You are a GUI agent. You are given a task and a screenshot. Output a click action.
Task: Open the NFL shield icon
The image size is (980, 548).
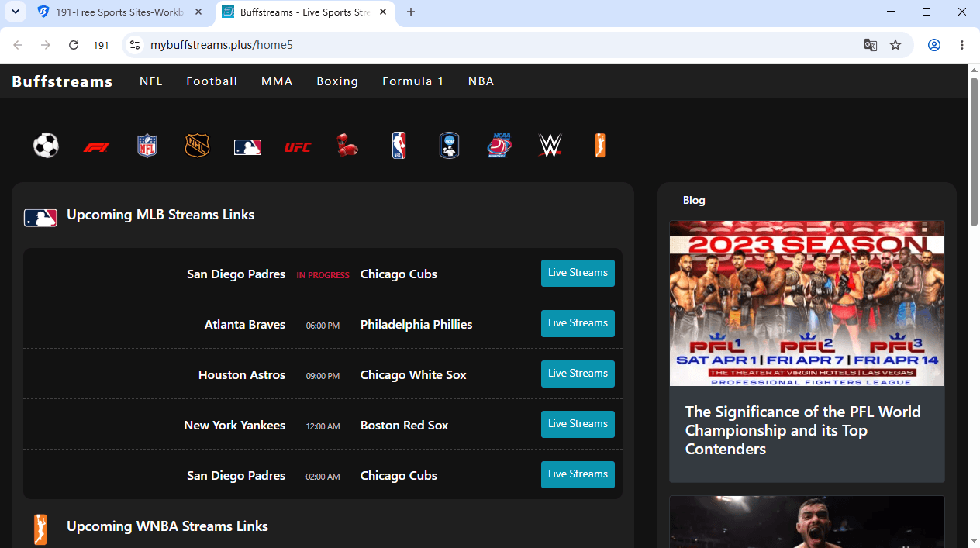click(147, 146)
